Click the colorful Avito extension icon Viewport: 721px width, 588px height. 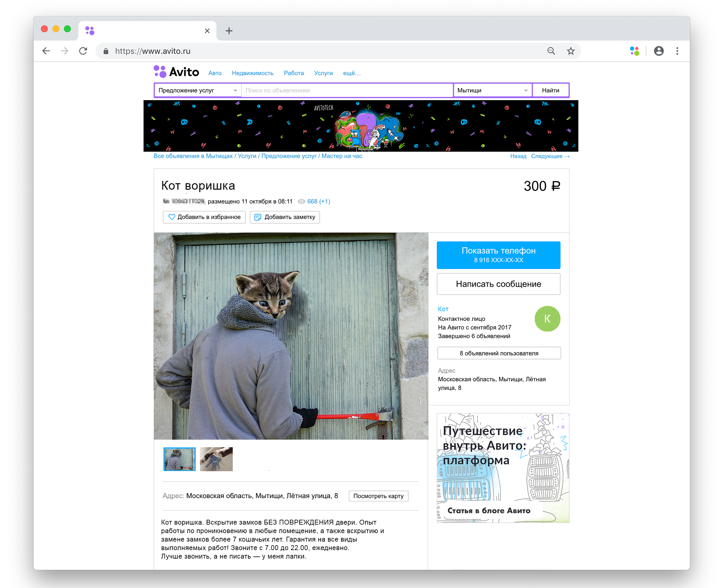(634, 51)
